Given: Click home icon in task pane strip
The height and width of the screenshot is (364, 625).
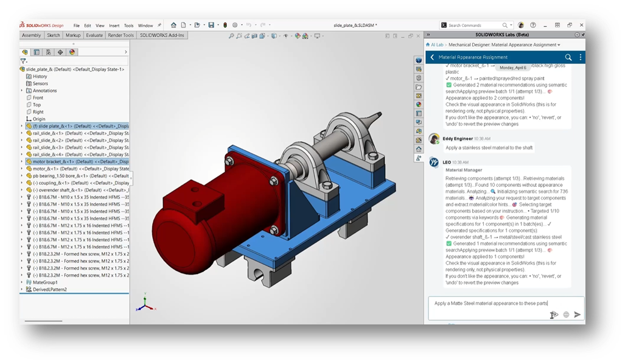Looking at the screenshot, I should pyautogui.click(x=419, y=149).
